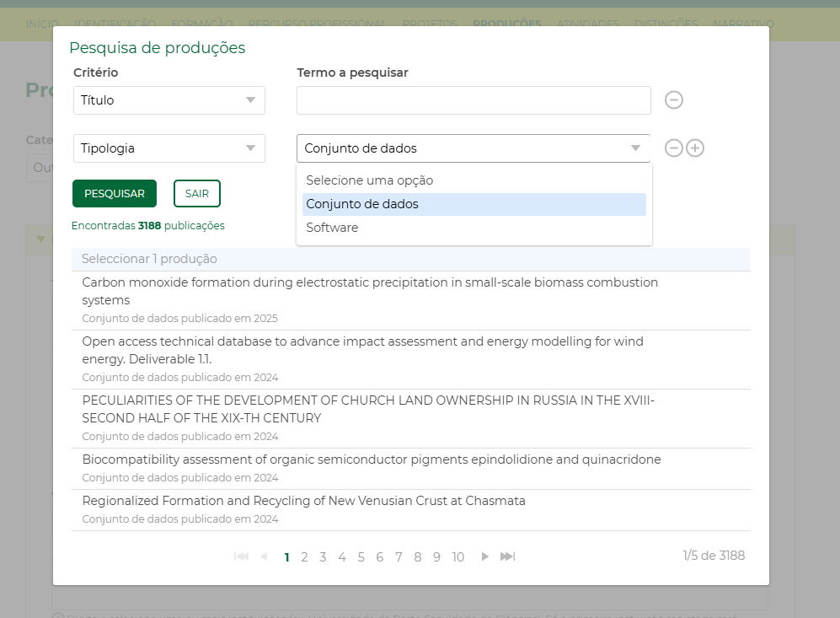Go to results page 8
Viewport: 840px width, 618px height.
(x=418, y=557)
